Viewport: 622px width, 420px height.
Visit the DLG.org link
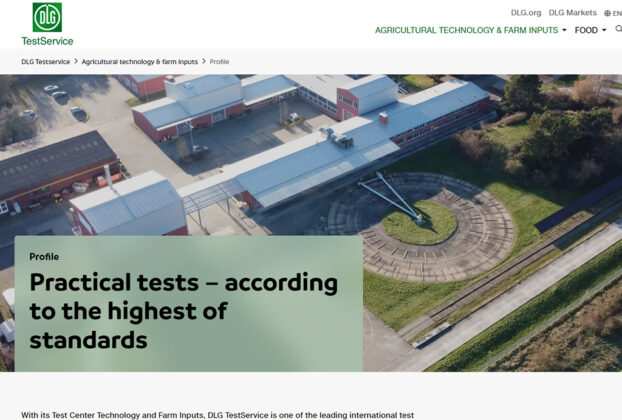525,13
